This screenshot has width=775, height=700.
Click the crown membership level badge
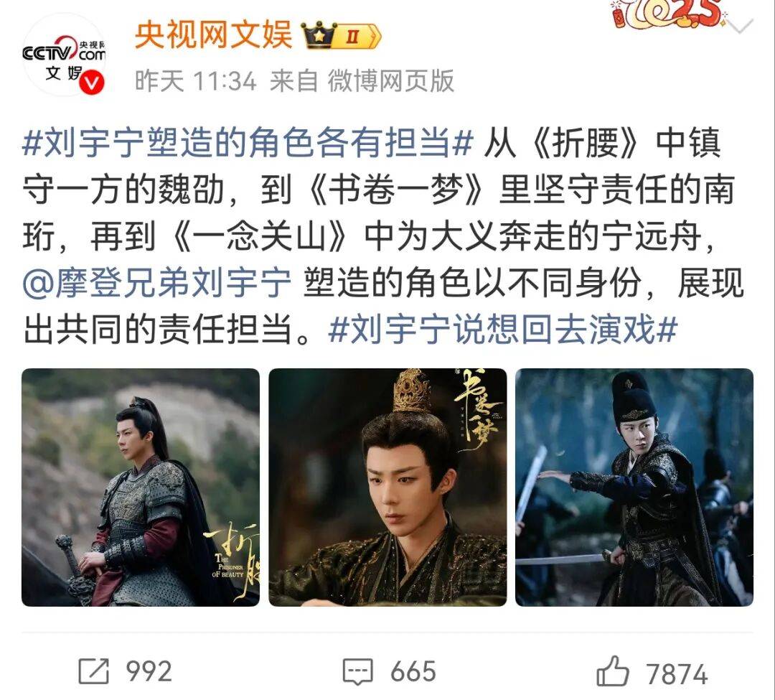click(x=341, y=36)
